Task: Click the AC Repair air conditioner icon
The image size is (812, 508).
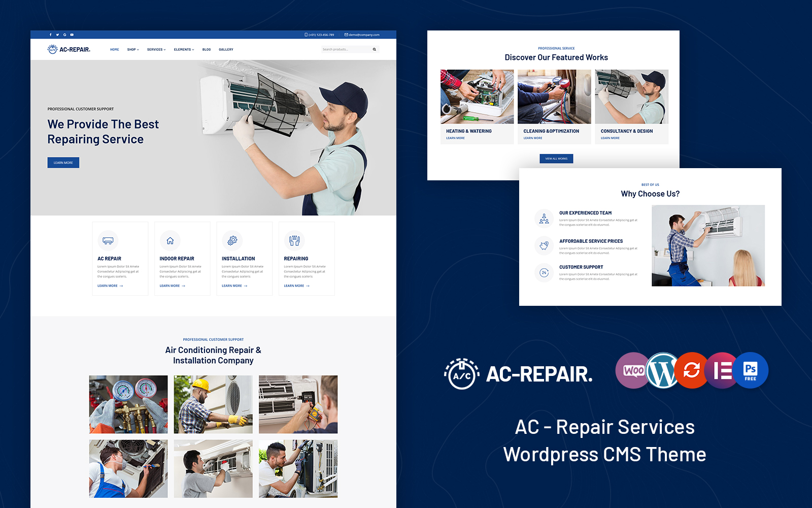Action: coord(108,240)
